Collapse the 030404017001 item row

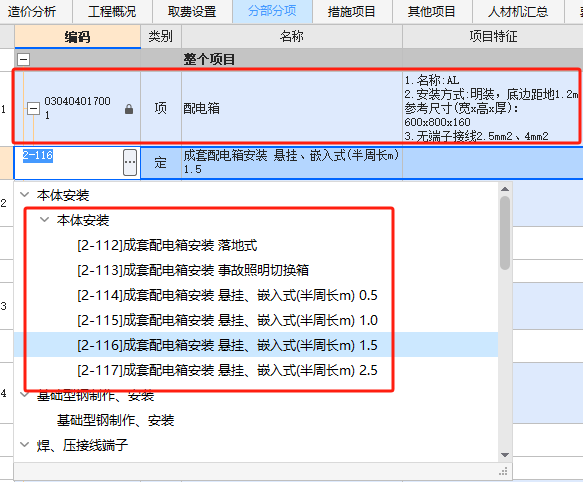(33, 109)
